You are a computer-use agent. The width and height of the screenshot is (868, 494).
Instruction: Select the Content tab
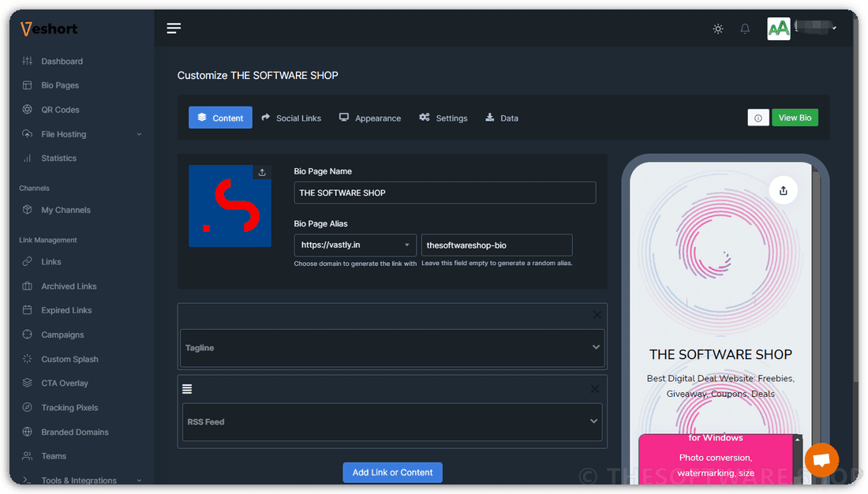click(x=220, y=118)
